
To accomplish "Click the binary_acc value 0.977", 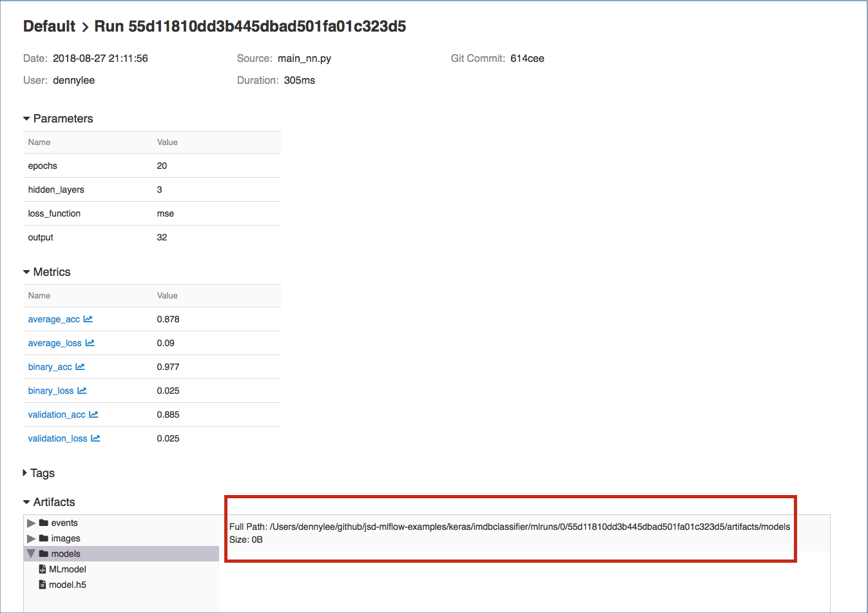I will click(x=168, y=367).
